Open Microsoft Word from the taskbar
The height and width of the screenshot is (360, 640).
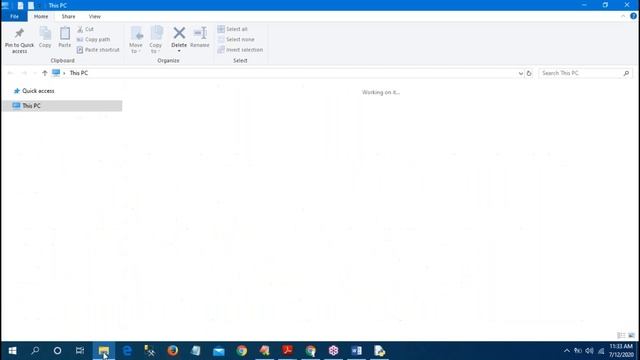point(356,351)
